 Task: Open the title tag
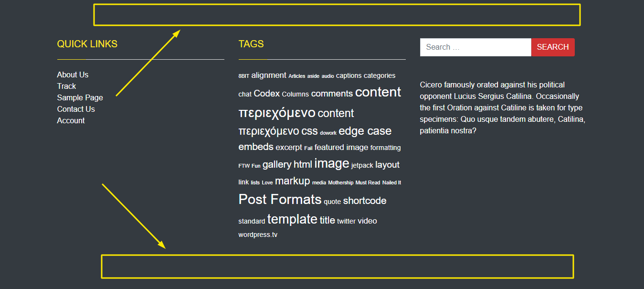[x=327, y=220]
